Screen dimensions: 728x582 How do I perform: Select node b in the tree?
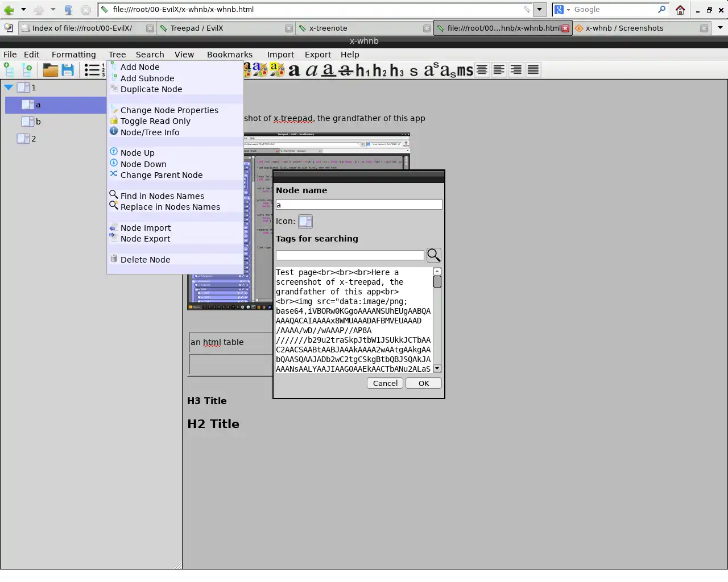(38, 122)
